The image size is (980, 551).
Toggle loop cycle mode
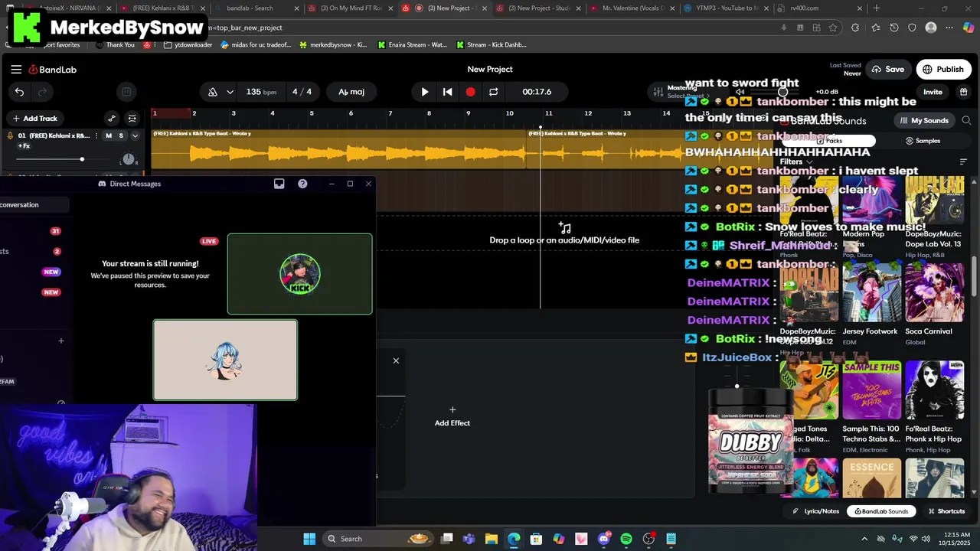(x=493, y=92)
